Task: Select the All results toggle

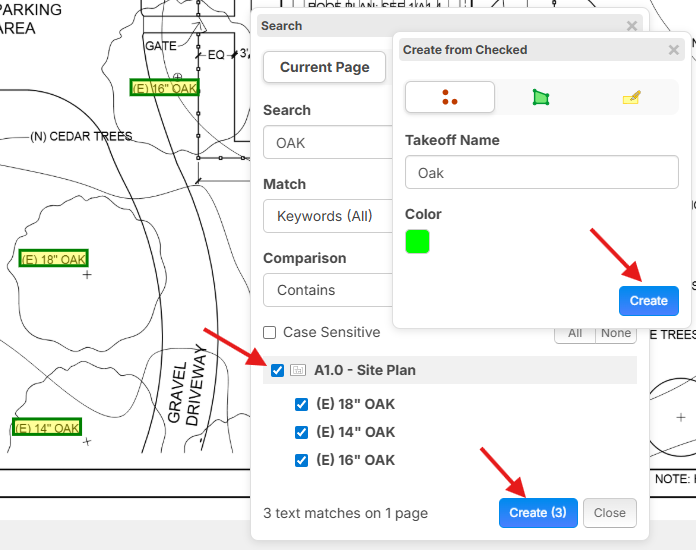Action: [575, 334]
